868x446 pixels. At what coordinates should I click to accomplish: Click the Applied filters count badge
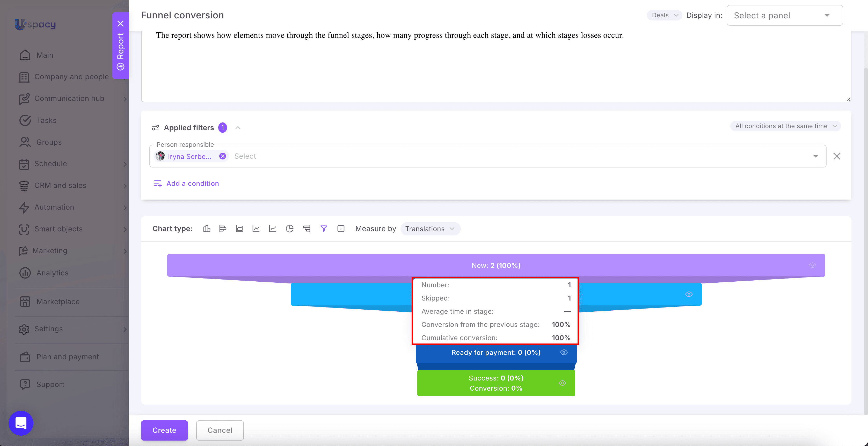222,128
